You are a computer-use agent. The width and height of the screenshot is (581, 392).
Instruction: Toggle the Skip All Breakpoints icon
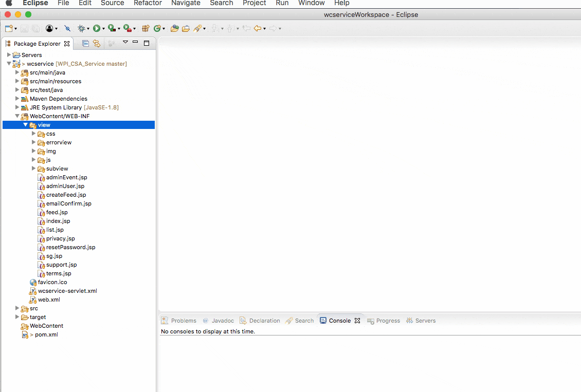(67, 28)
